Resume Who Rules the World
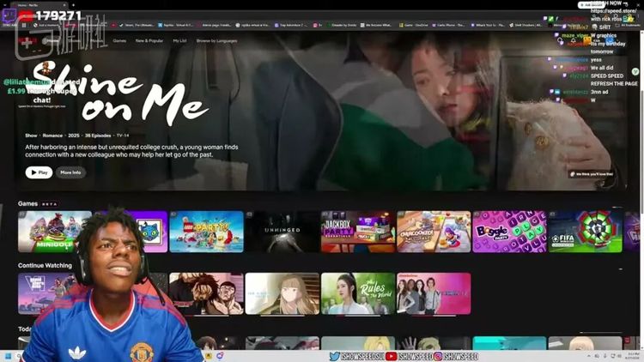 pos(358,293)
